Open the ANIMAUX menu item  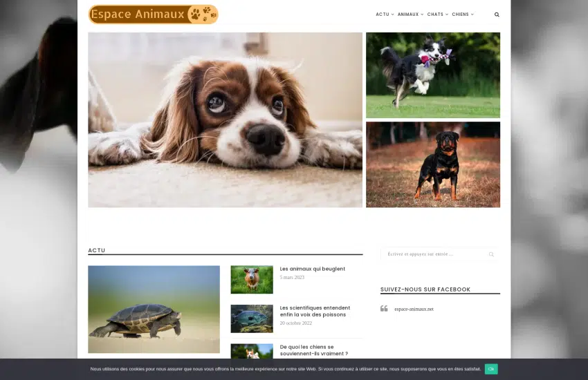408,15
